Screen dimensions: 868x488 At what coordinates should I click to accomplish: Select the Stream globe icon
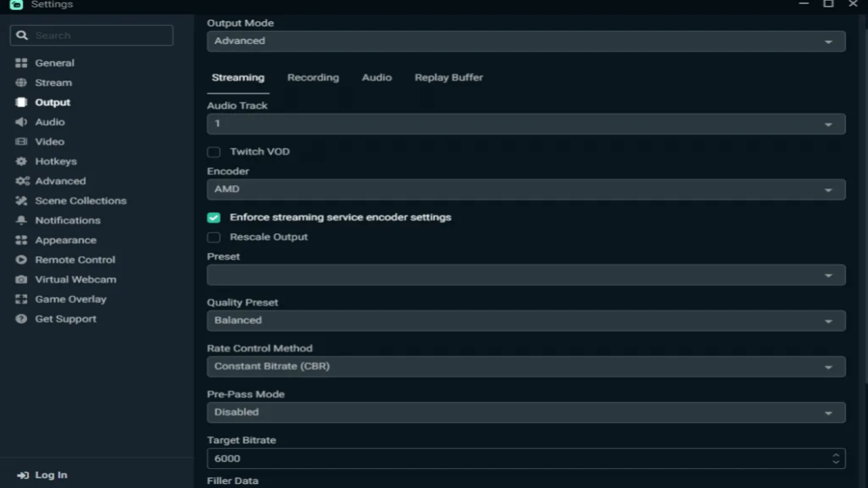(x=22, y=83)
